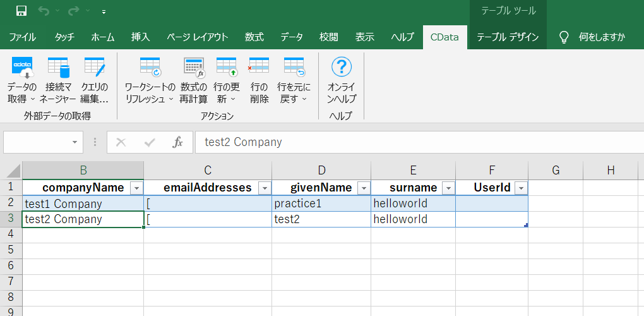Select the cell containing practice1

321,204
